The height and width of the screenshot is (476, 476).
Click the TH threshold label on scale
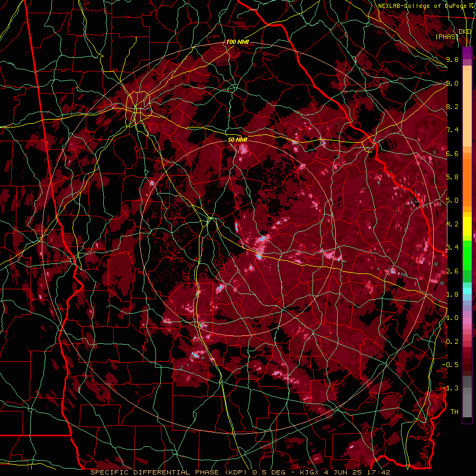pos(454,411)
